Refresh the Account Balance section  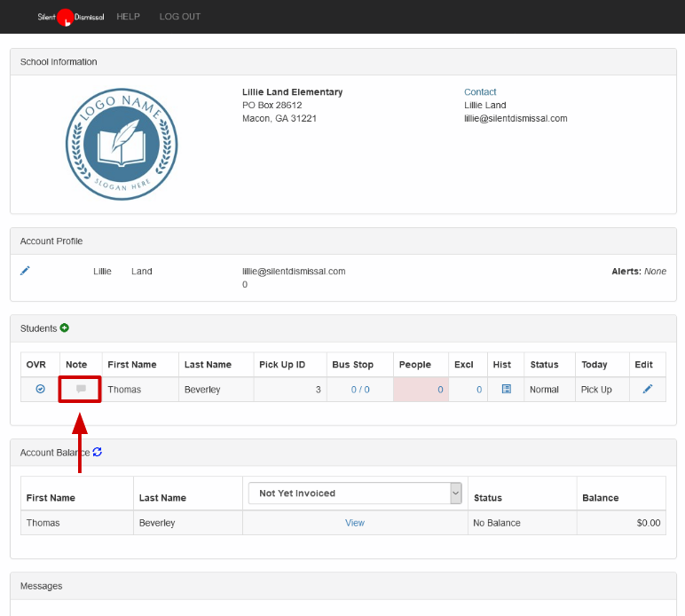(98, 452)
